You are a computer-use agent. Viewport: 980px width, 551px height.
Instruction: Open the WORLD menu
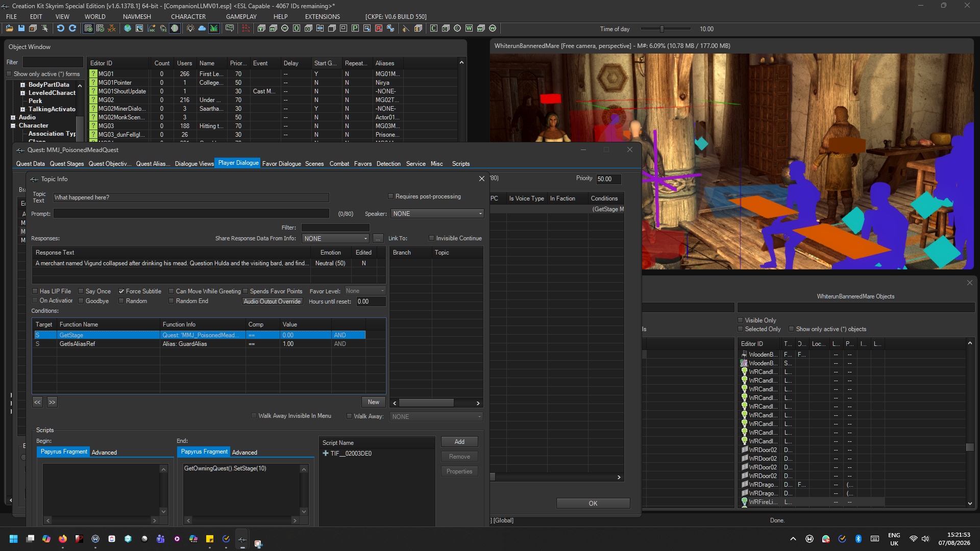[x=95, y=16]
